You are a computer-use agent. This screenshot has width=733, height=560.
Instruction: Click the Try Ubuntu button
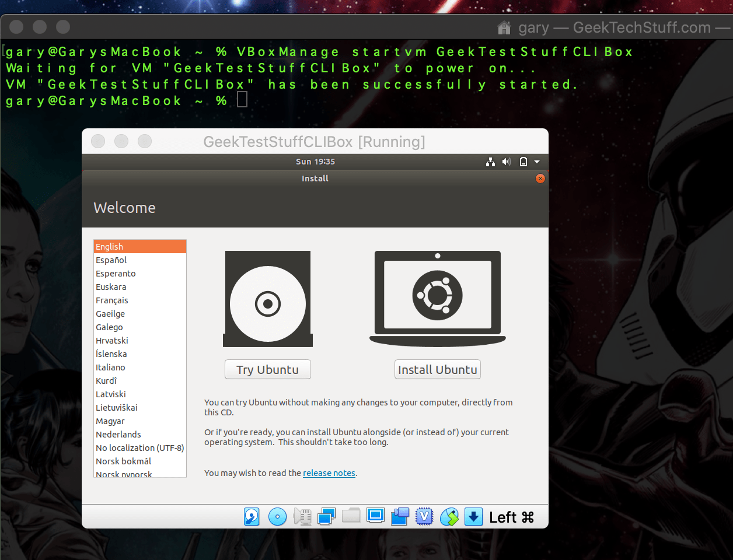(267, 369)
